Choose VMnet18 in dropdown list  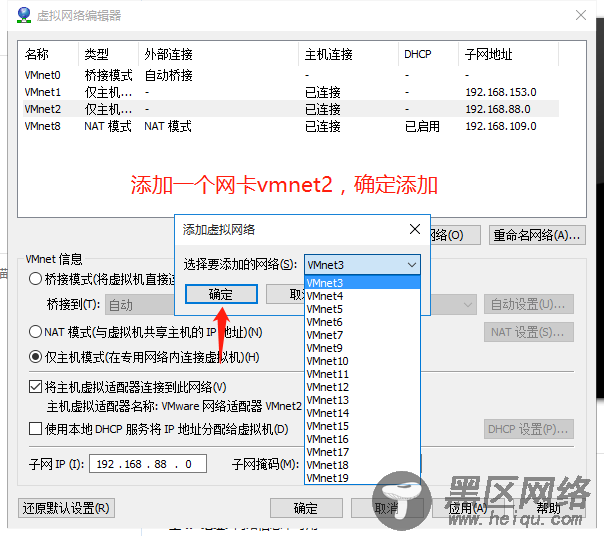coord(362,465)
